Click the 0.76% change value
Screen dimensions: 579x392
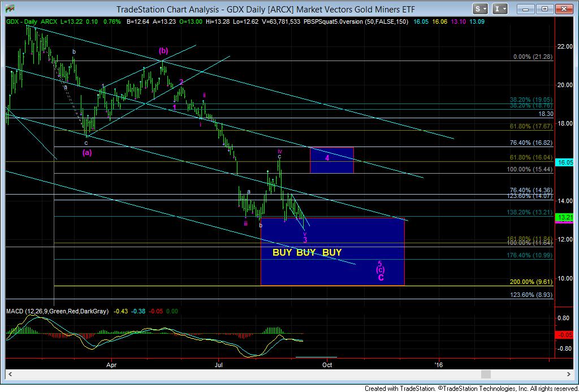click(x=113, y=22)
